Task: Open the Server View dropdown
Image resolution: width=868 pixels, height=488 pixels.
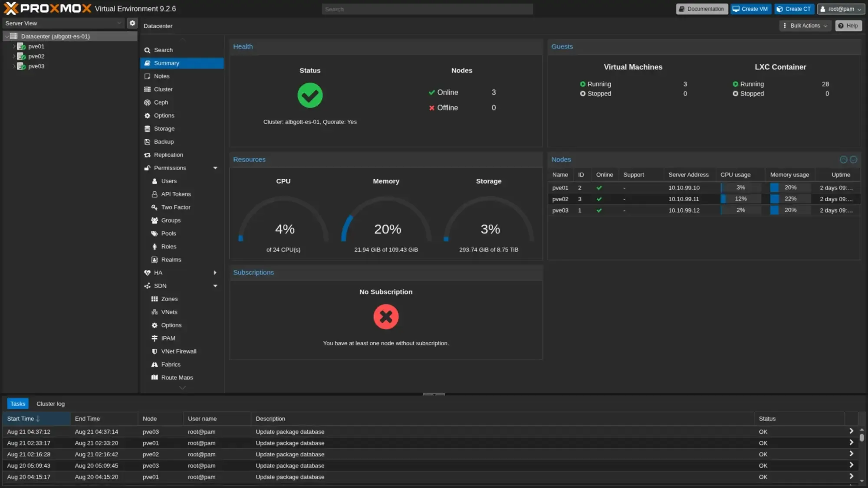Action: click(x=64, y=23)
